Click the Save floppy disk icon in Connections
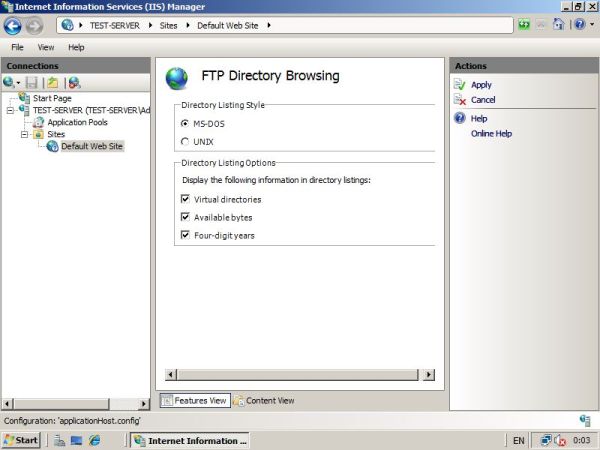Viewport: 600px width, 450px height. (x=31, y=82)
